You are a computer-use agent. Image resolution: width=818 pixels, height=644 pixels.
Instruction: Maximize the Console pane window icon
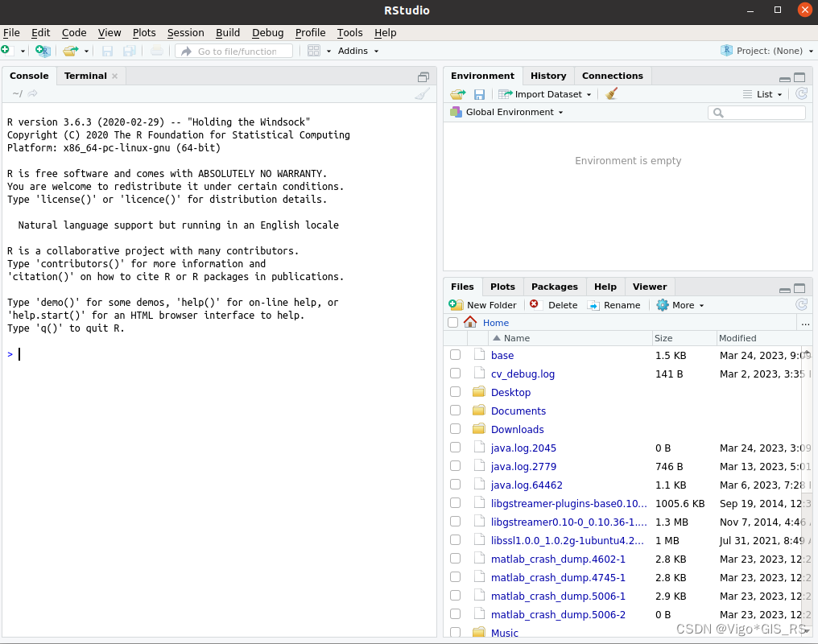click(423, 77)
